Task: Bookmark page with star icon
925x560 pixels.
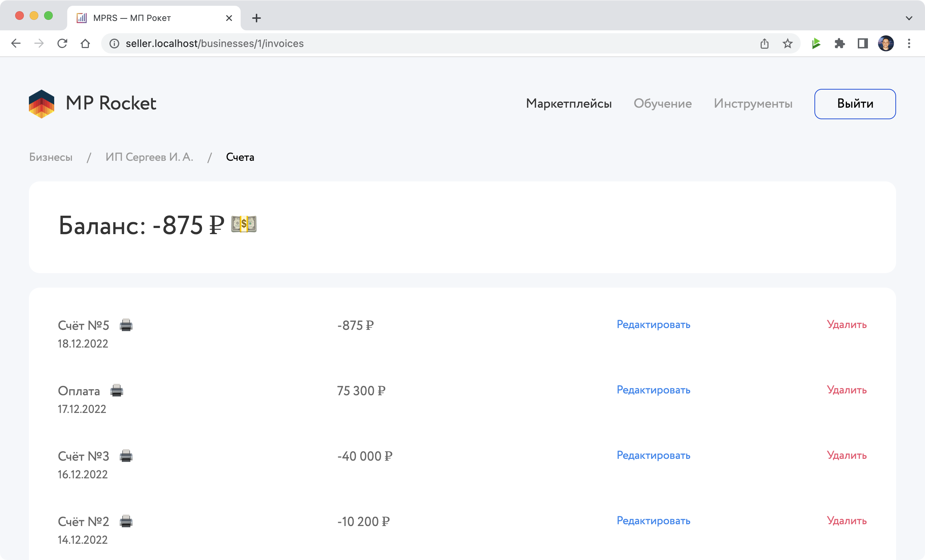Action: point(787,44)
